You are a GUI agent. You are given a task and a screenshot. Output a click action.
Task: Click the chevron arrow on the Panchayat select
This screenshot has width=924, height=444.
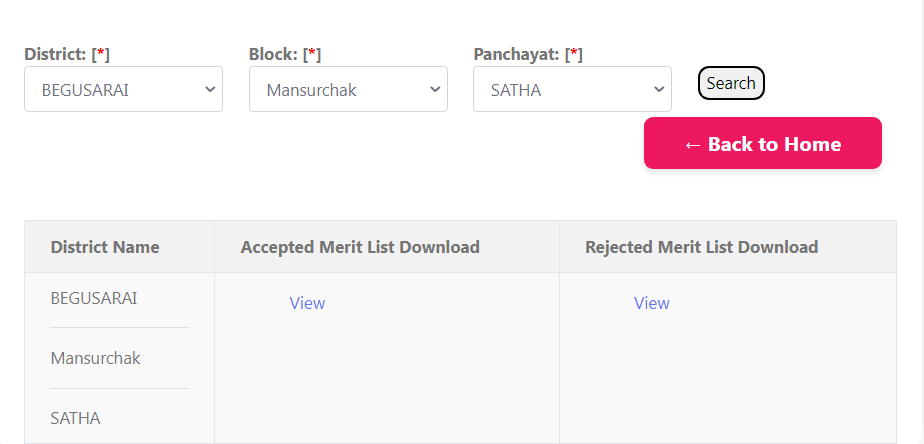tap(659, 89)
